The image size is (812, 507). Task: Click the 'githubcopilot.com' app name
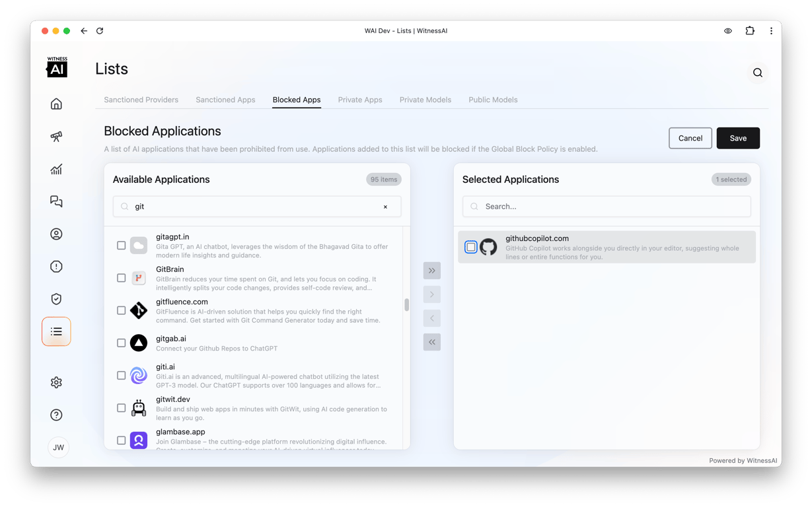coord(537,238)
